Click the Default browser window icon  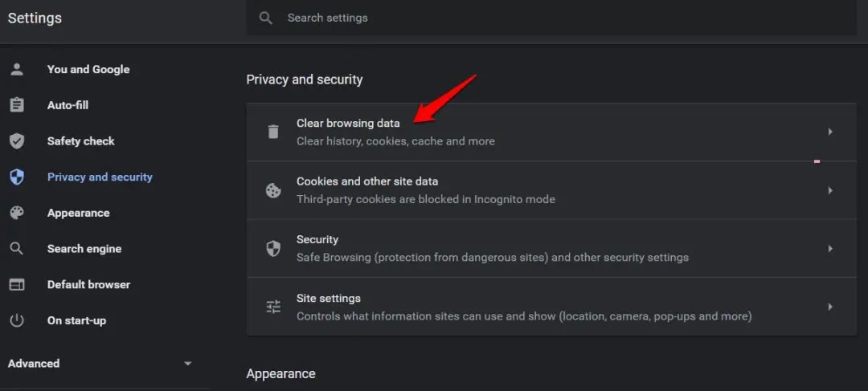coord(17,285)
